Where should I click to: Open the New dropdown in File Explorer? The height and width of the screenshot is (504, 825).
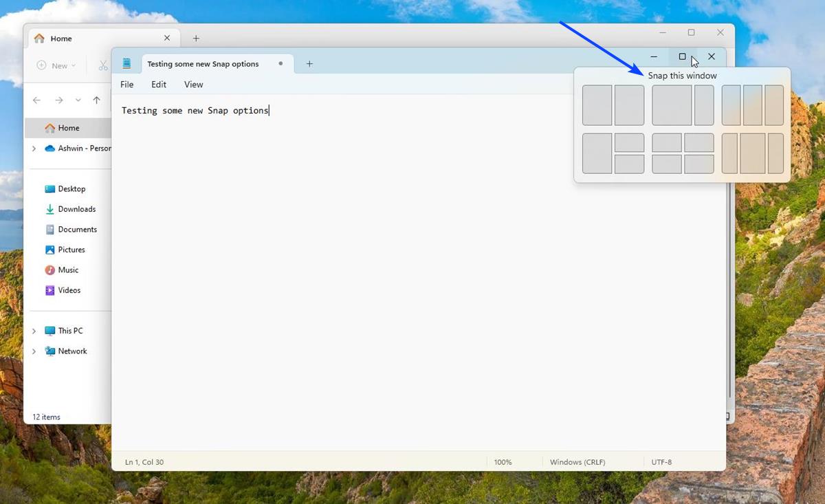tap(56, 65)
